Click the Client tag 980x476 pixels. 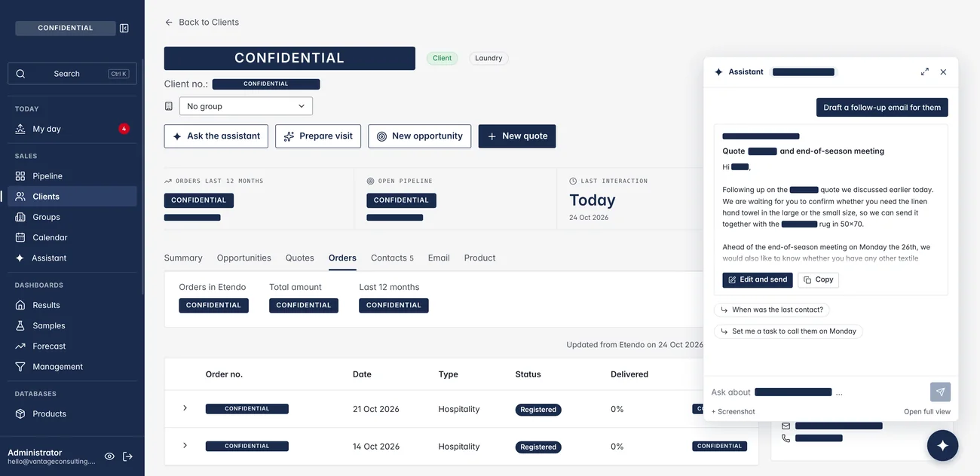click(443, 58)
